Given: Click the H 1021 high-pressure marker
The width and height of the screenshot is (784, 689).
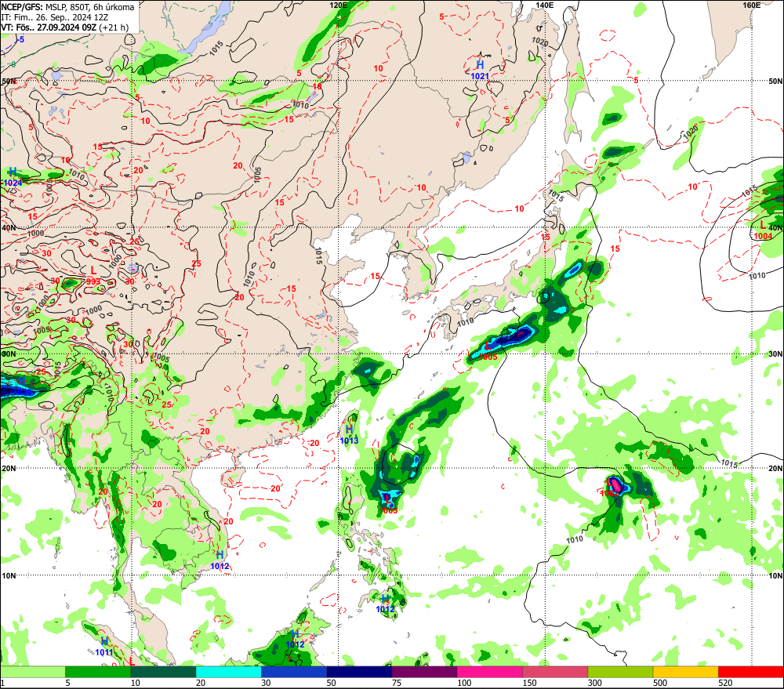Looking at the screenshot, I should point(480,70).
